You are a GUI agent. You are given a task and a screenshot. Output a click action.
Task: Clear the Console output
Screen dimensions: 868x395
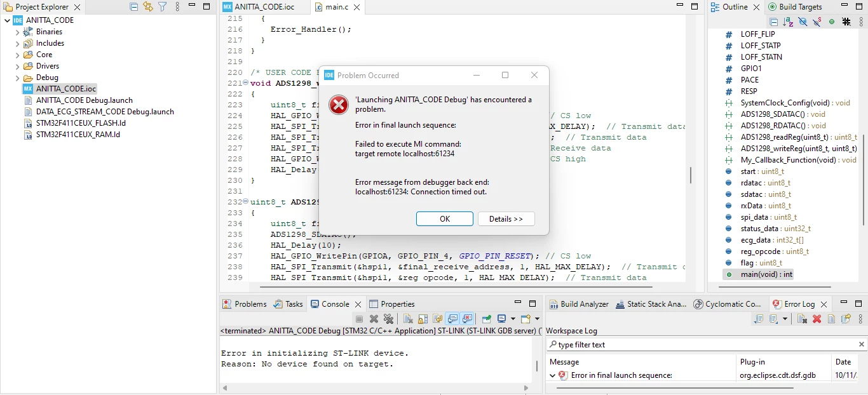[408, 319]
